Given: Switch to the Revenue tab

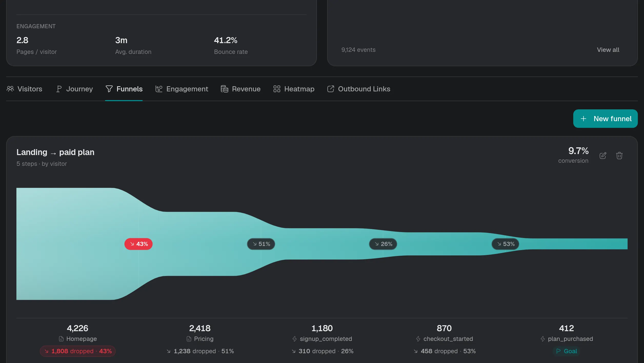Looking at the screenshot, I should (x=240, y=89).
